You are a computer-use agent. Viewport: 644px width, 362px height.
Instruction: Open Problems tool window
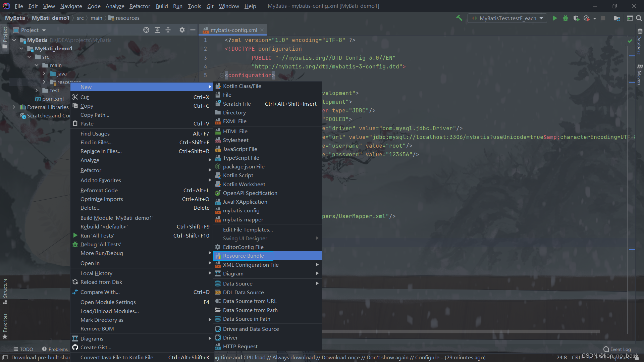pos(55,349)
